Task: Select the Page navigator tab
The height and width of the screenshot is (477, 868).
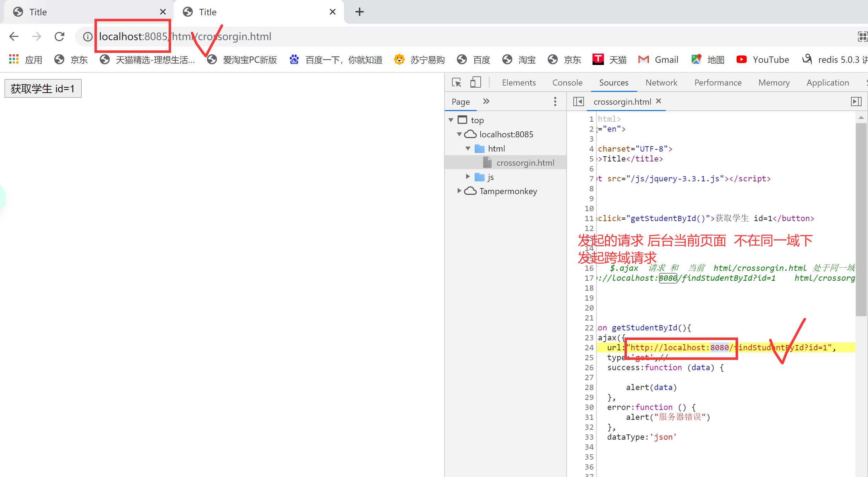Action: 460,102
